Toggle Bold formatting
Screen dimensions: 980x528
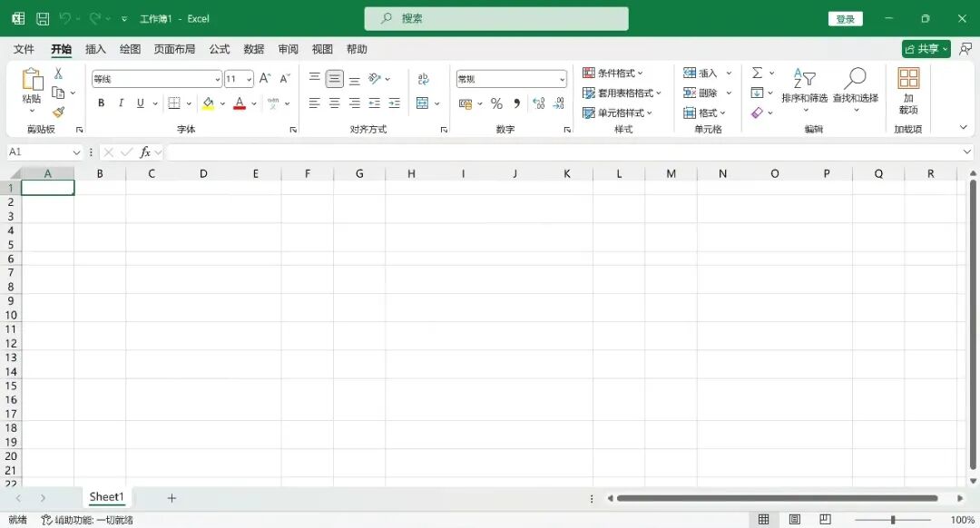[x=102, y=103]
